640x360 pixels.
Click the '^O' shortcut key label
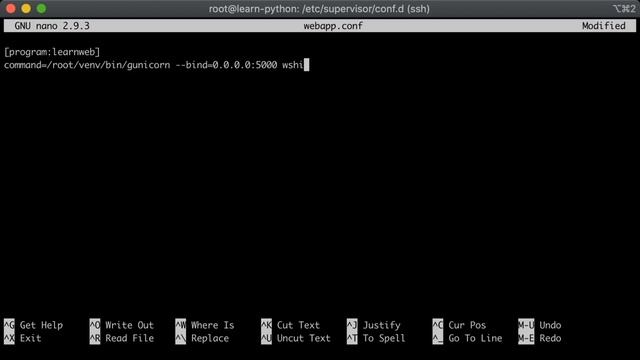point(95,325)
